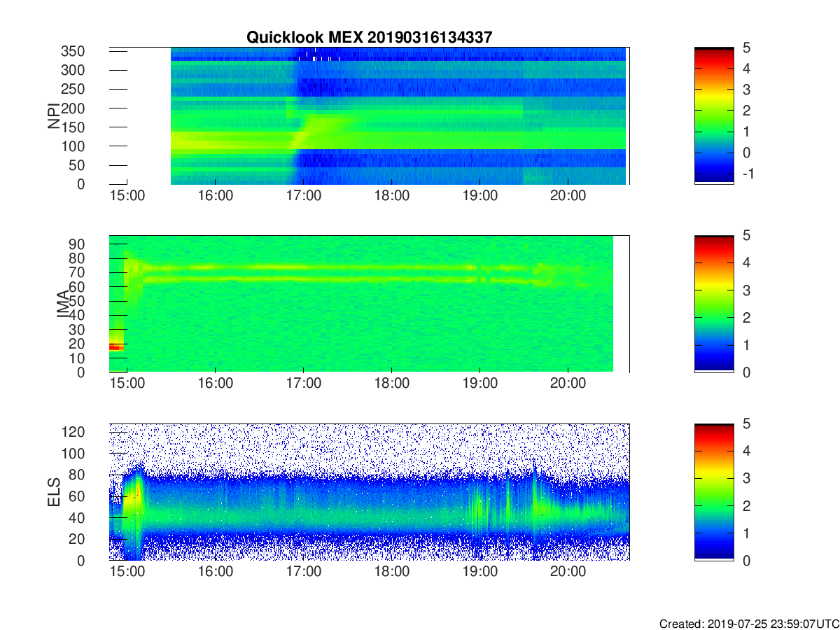
Task: Click the 30 tick on IMA axis
Action: 77,329
